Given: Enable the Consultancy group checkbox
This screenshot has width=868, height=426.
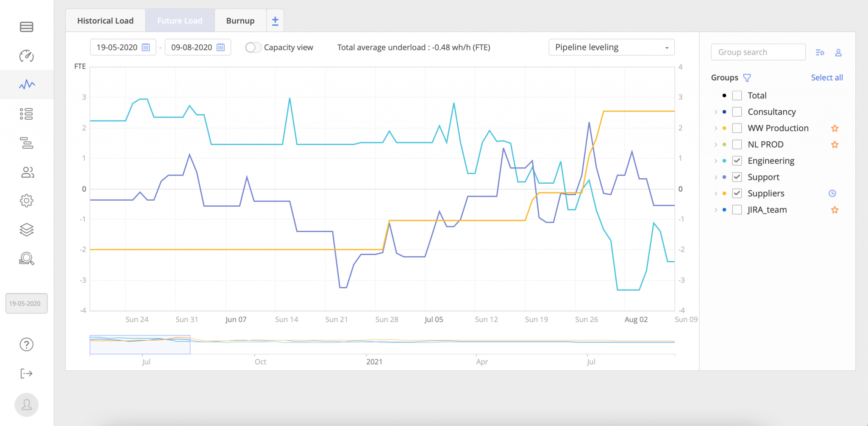Looking at the screenshot, I should point(737,112).
